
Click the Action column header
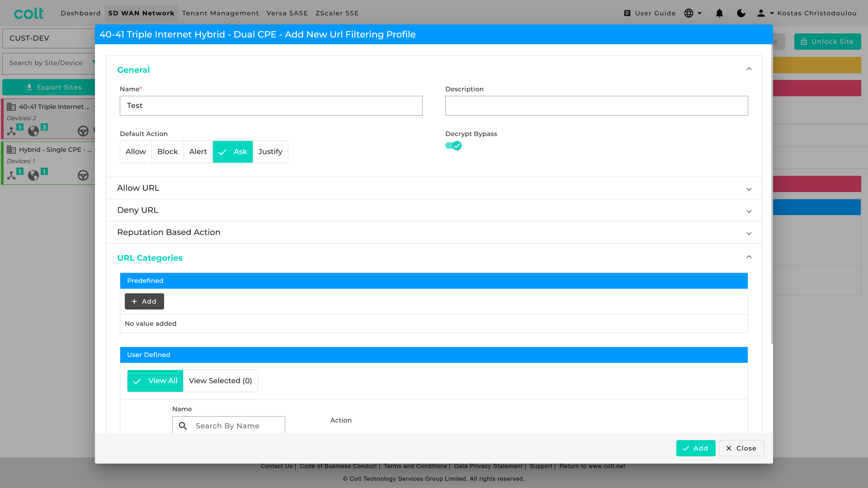click(341, 420)
